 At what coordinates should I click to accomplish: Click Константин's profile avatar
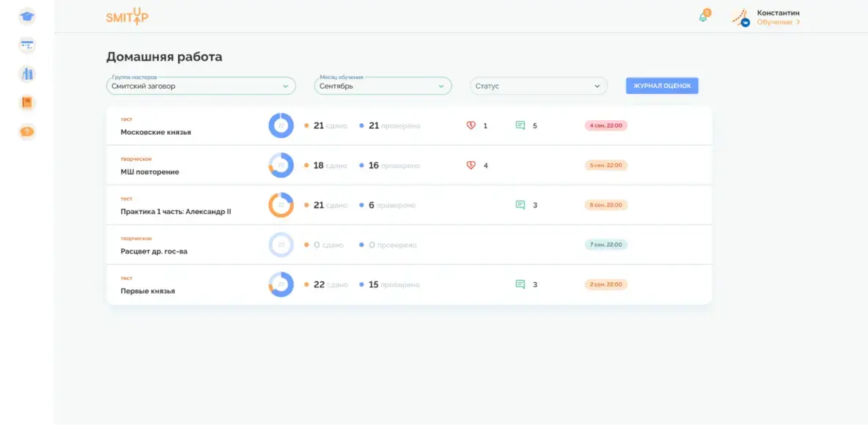click(x=740, y=18)
